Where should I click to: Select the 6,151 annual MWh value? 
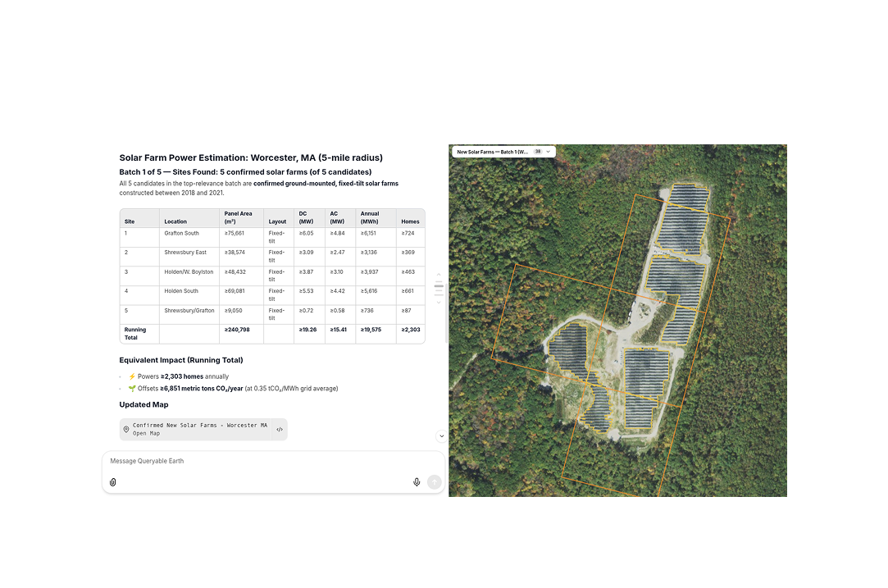tap(369, 234)
